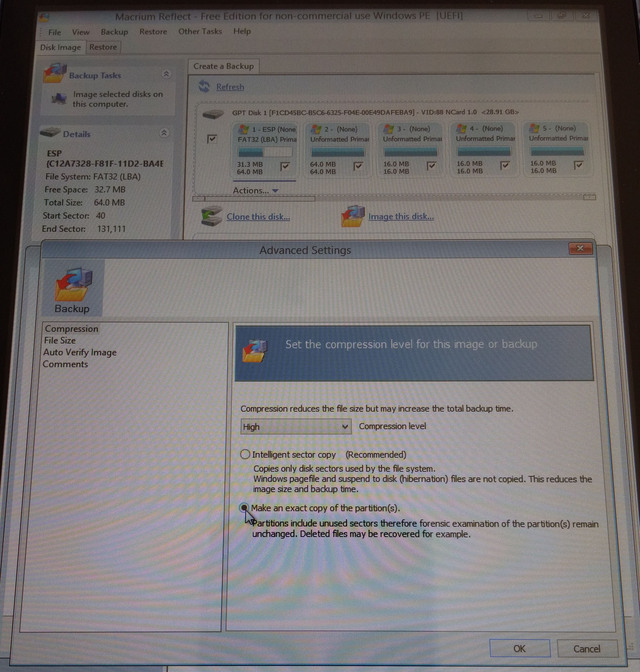Click the File System FAT32 (LBA) detail
The image size is (640, 672).
93,177
